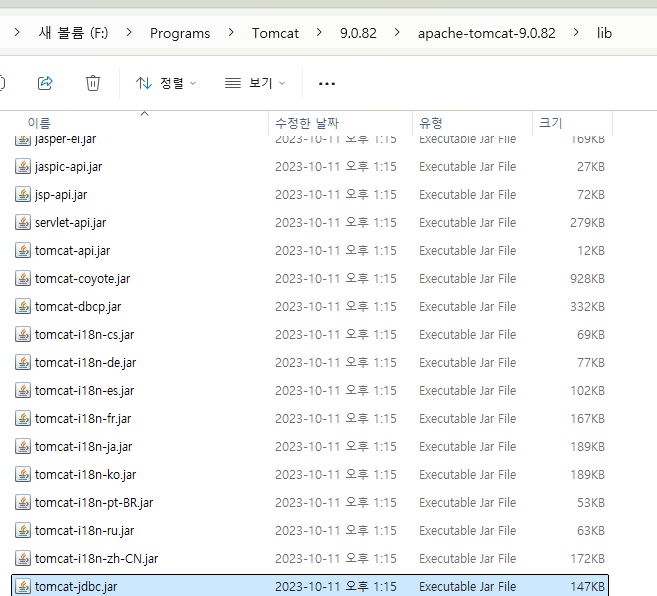
Task: Navigate to 9.0.82 breadcrumb
Action: pyautogui.click(x=358, y=33)
